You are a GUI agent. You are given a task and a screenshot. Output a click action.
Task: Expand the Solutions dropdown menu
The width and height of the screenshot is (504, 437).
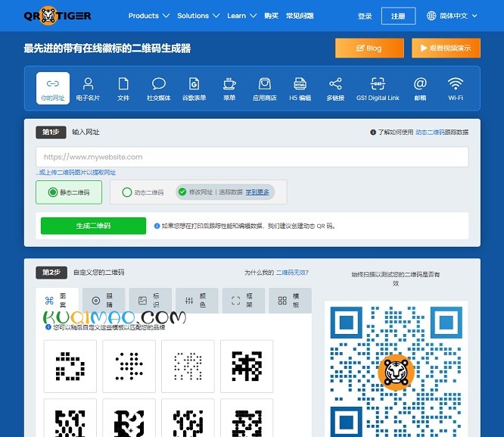pyautogui.click(x=198, y=16)
